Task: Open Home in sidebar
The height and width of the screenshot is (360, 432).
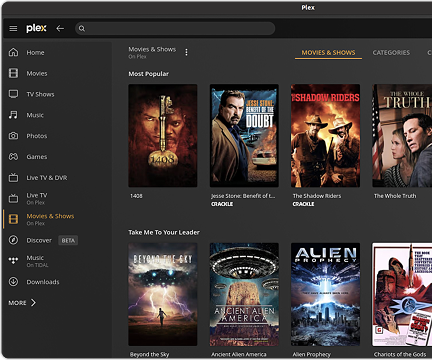Action: [x=35, y=53]
